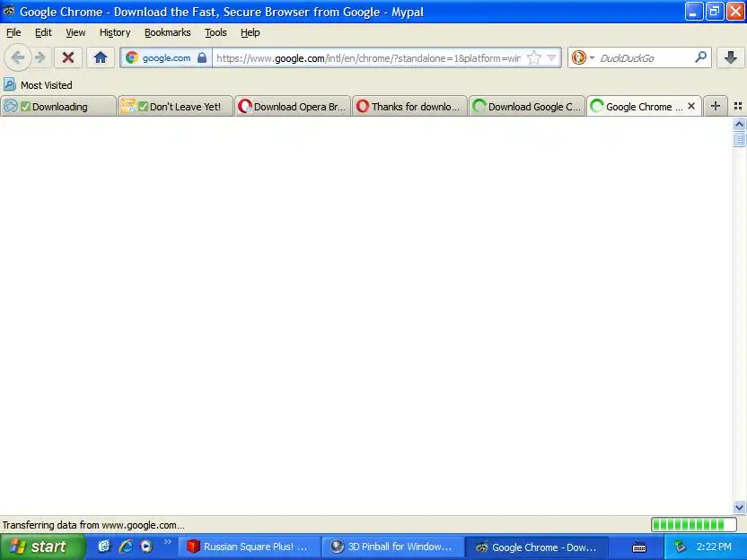This screenshot has width=747, height=560.
Task: Open the File menu
Action: point(13,32)
